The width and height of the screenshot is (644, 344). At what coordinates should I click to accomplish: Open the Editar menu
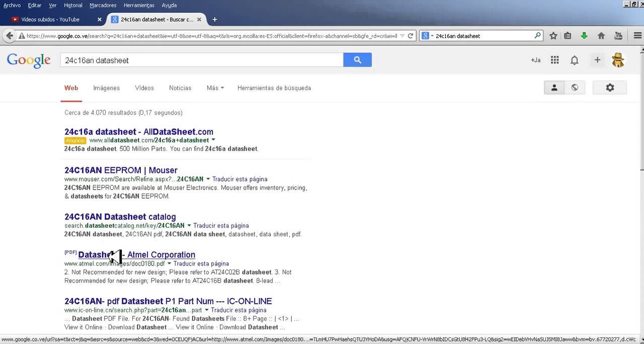(x=35, y=5)
